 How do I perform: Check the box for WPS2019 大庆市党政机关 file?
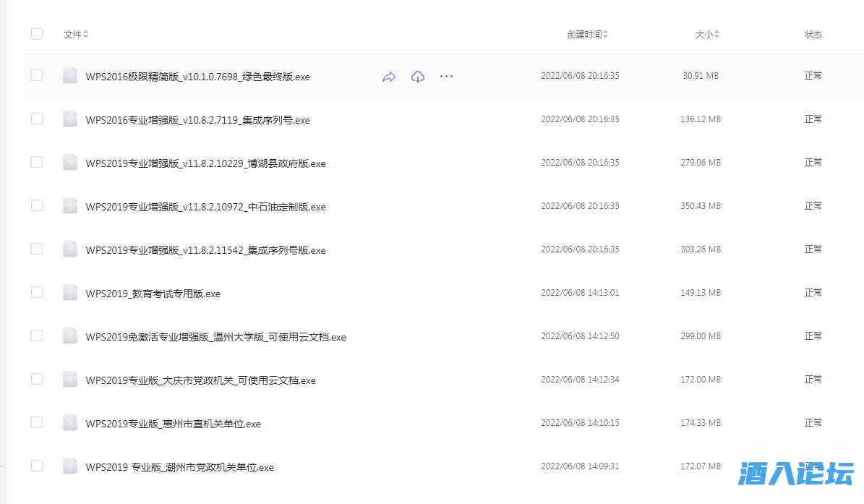click(x=37, y=379)
